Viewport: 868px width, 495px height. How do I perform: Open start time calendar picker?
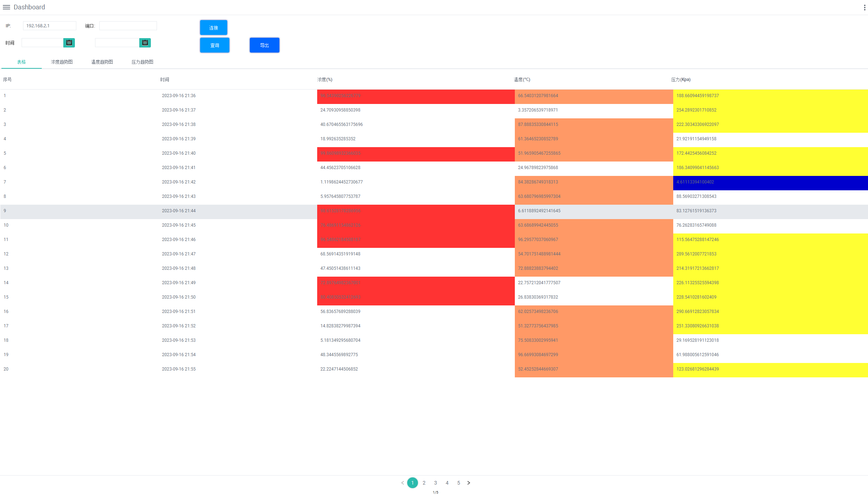coord(69,43)
